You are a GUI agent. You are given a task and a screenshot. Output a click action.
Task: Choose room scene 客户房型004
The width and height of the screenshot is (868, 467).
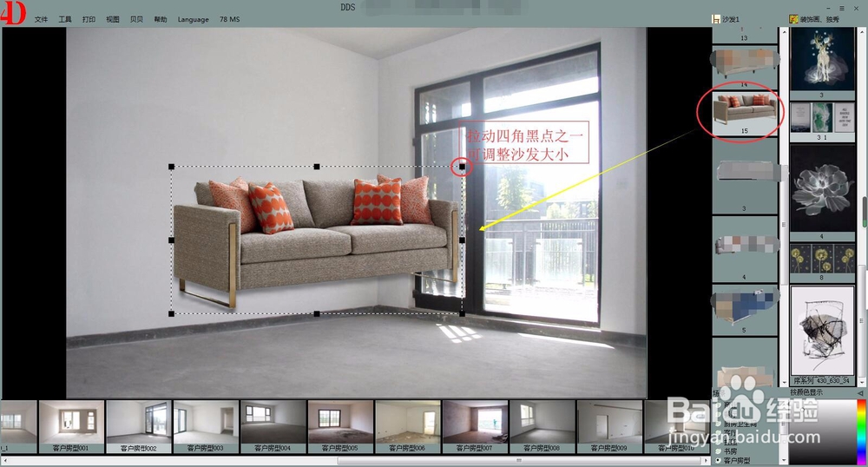pos(273,426)
